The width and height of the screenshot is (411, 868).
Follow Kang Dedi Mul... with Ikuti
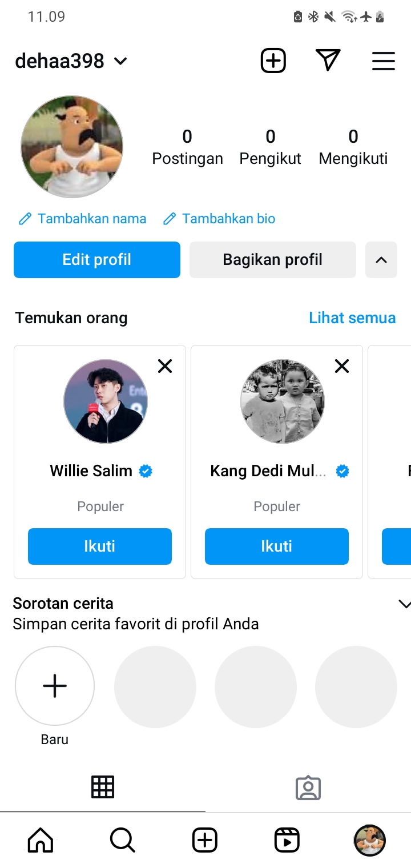(276, 546)
